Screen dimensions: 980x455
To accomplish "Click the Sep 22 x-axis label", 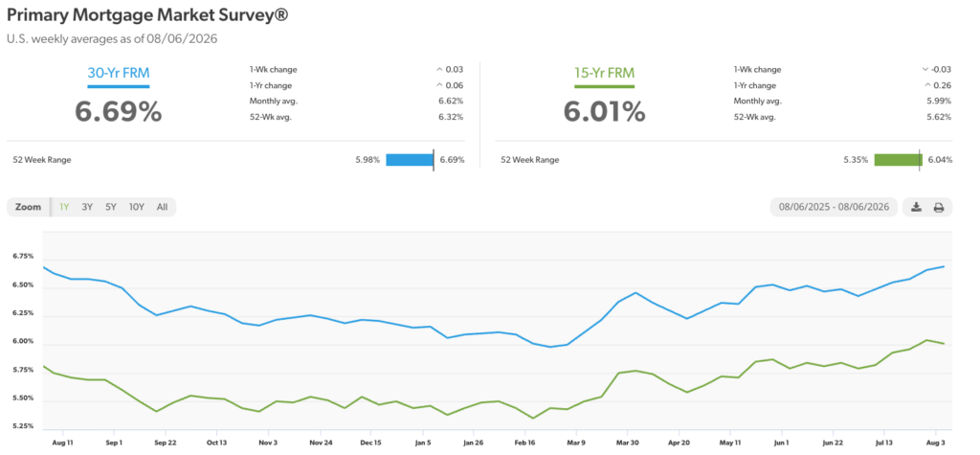I will (x=165, y=441).
